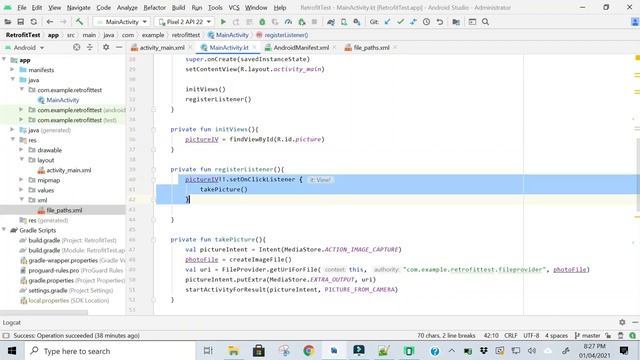The image size is (640, 360).
Task: Switch to the file_paths.xml editor tab
Action: coord(371,48)
